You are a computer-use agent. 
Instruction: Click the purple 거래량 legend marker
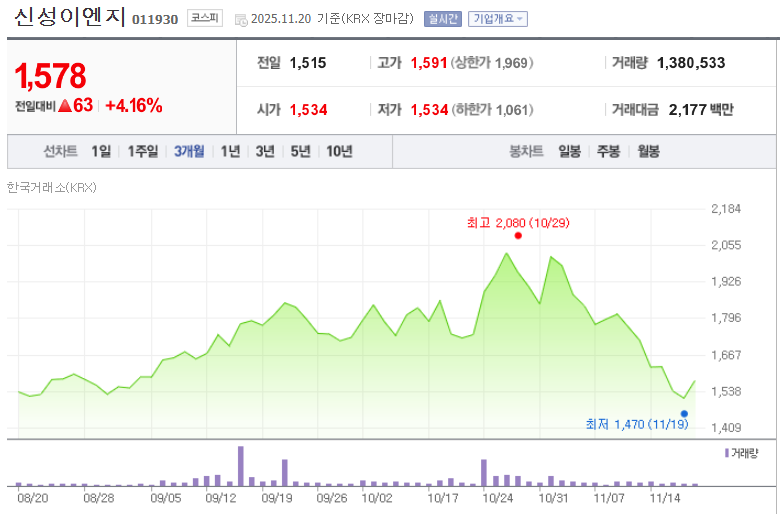(x=727, y=453)
